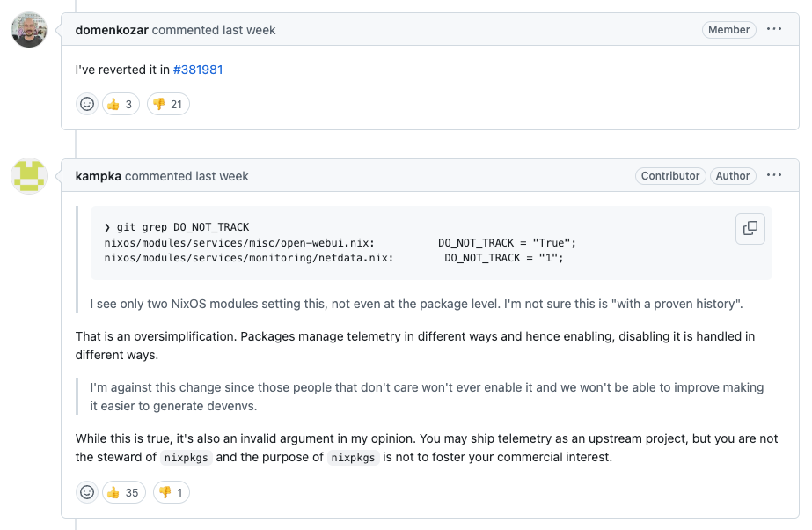This screenshot has width=812, height=530.
Task: Open domenkozar username link
Action: click(x=112, y=30)
